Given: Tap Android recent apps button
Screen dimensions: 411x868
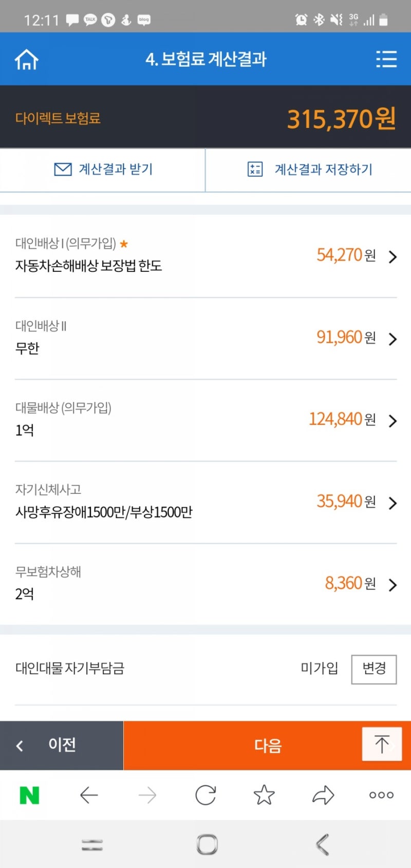Looking at the screenshot, I should [92, 844].
